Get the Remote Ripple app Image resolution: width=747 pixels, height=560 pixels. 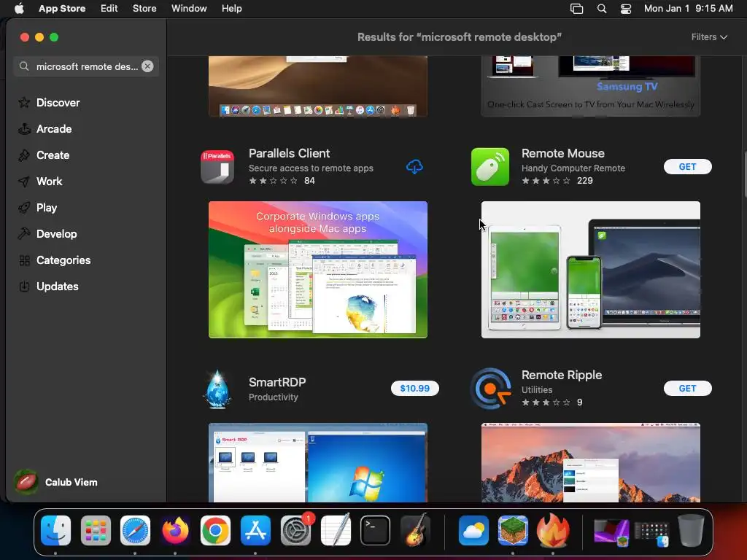(x=687, y=388)
